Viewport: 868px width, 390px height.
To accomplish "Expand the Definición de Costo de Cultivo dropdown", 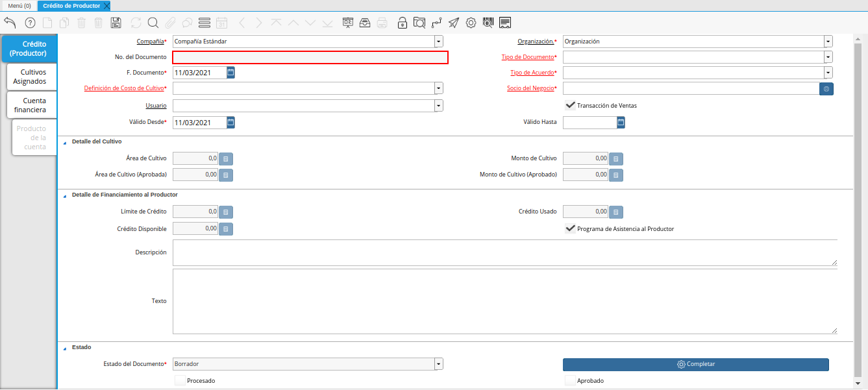I will coord(439,88).
